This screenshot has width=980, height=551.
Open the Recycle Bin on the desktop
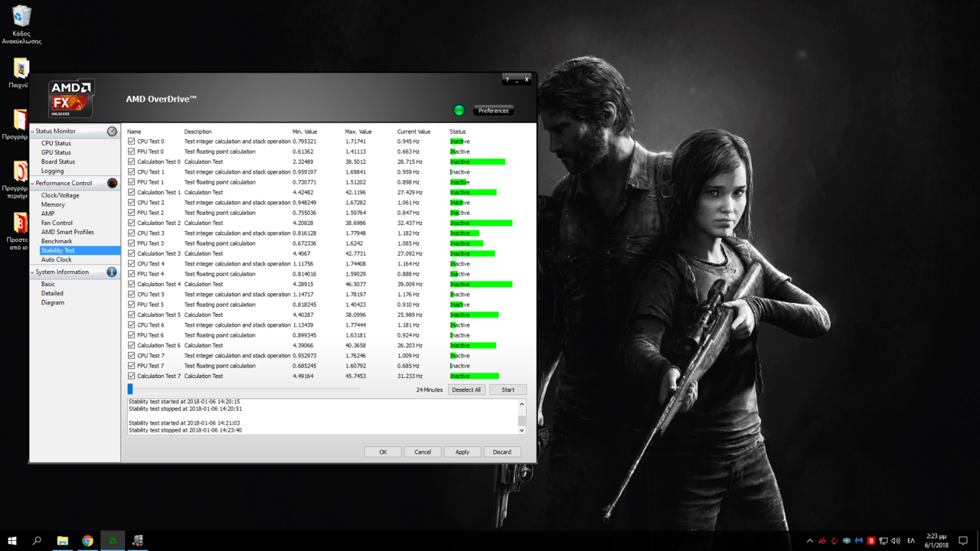tap(21, 24)
